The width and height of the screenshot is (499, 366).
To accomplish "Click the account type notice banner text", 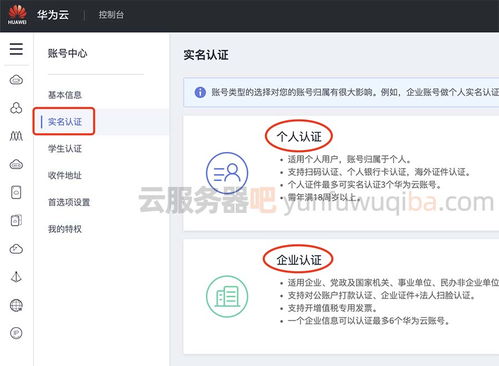I will (x=355, y=92).
